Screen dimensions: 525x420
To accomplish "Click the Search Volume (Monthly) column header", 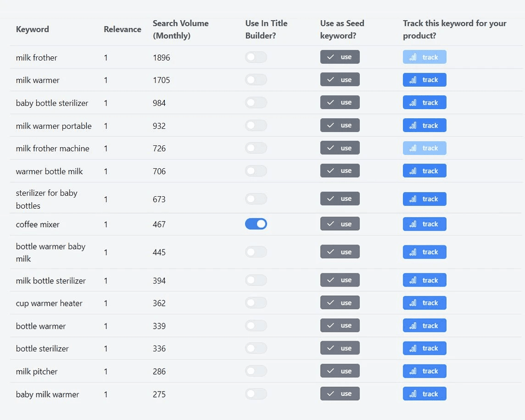I will coord(181,29).
